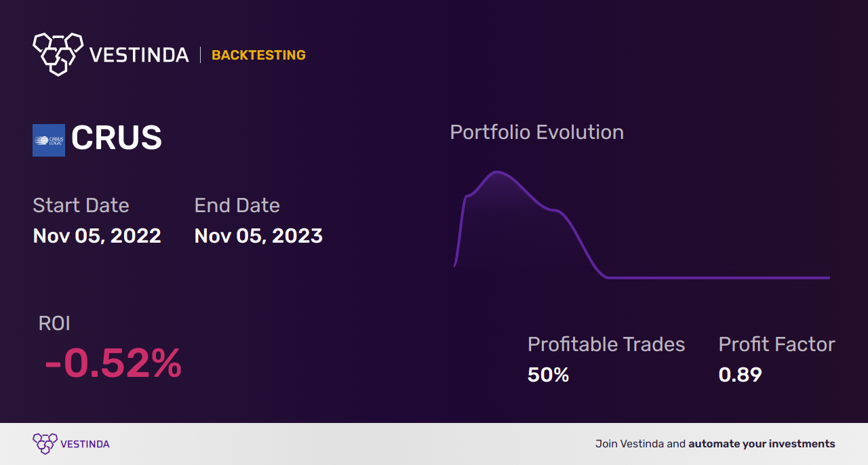Click the Portfolio Evolution heading

point(537,132)
